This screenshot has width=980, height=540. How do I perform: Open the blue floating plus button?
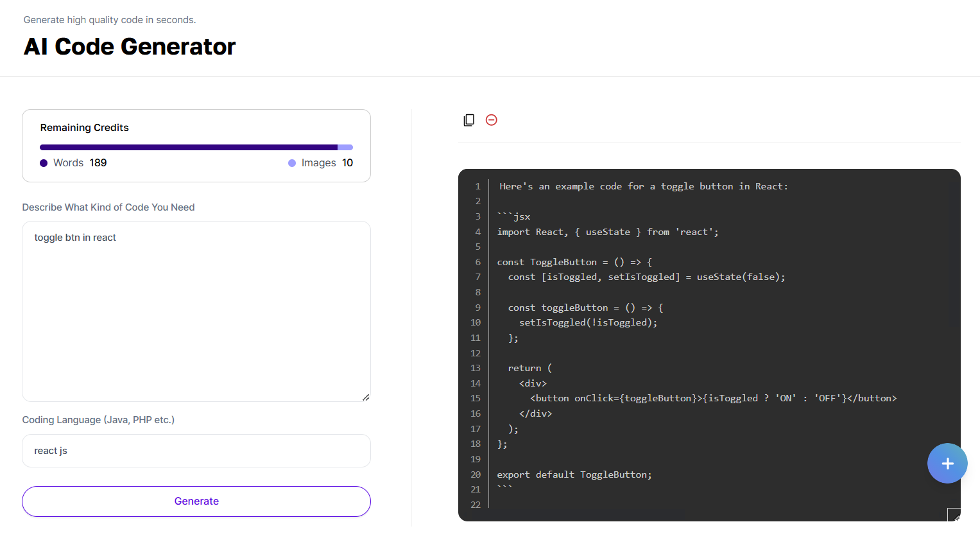pos(947,464)
